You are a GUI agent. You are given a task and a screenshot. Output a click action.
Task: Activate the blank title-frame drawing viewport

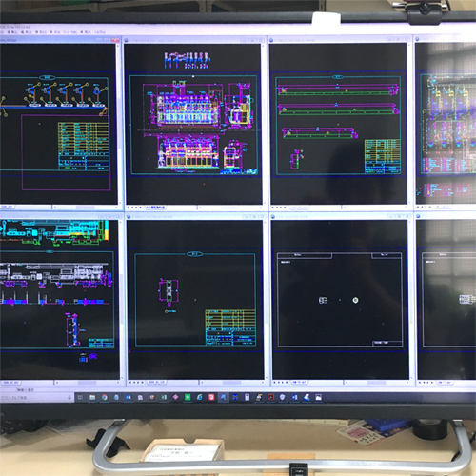340,300
